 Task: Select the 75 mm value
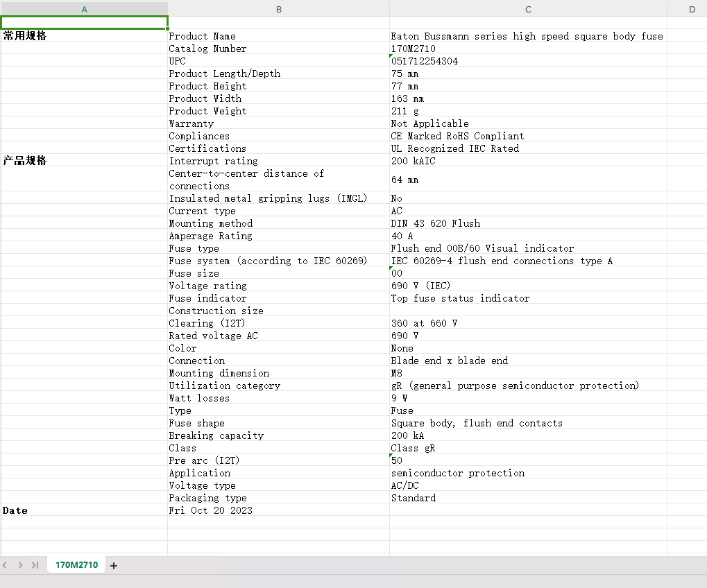coord(528,73)
